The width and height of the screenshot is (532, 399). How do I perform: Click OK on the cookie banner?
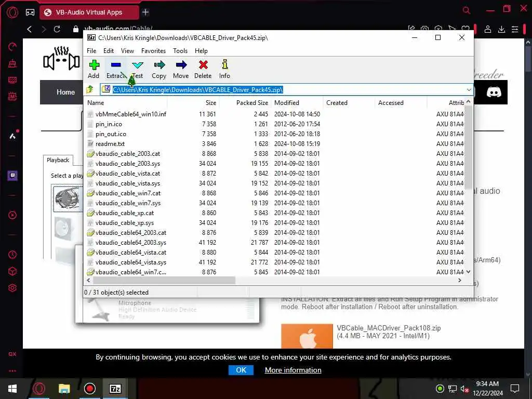[241, 370]
